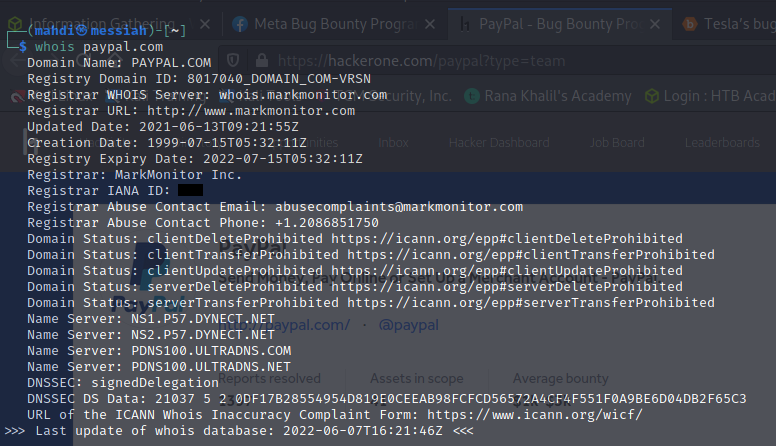
Task: Click Name Server PDNS100.ULTRADNS.COM
Action: (159, 350)
